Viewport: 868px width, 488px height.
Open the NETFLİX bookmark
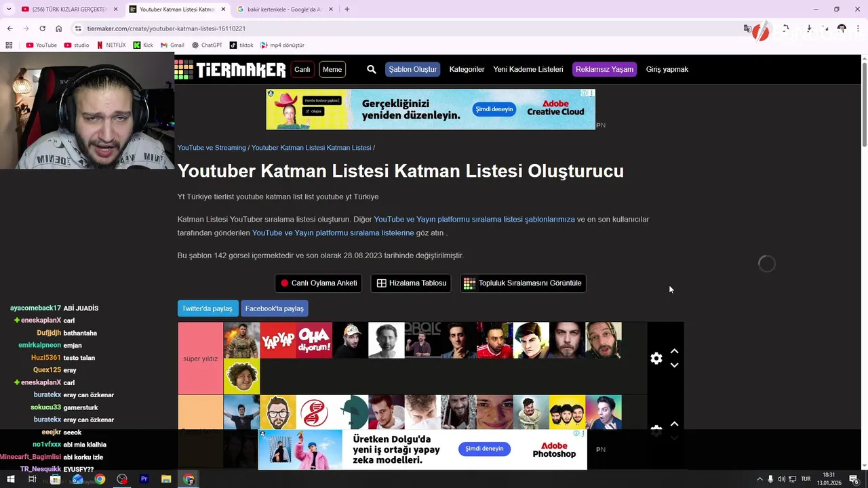click(x=111, y=45)
